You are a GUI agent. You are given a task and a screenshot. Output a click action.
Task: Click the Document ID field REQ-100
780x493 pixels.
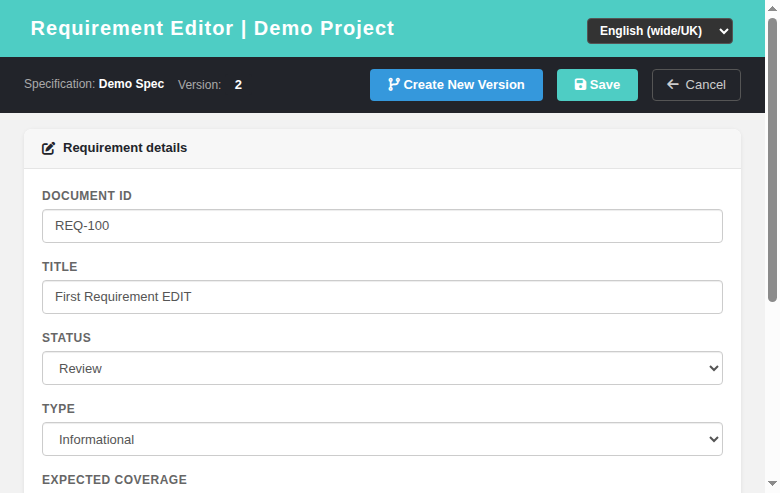tap(382, 226)
